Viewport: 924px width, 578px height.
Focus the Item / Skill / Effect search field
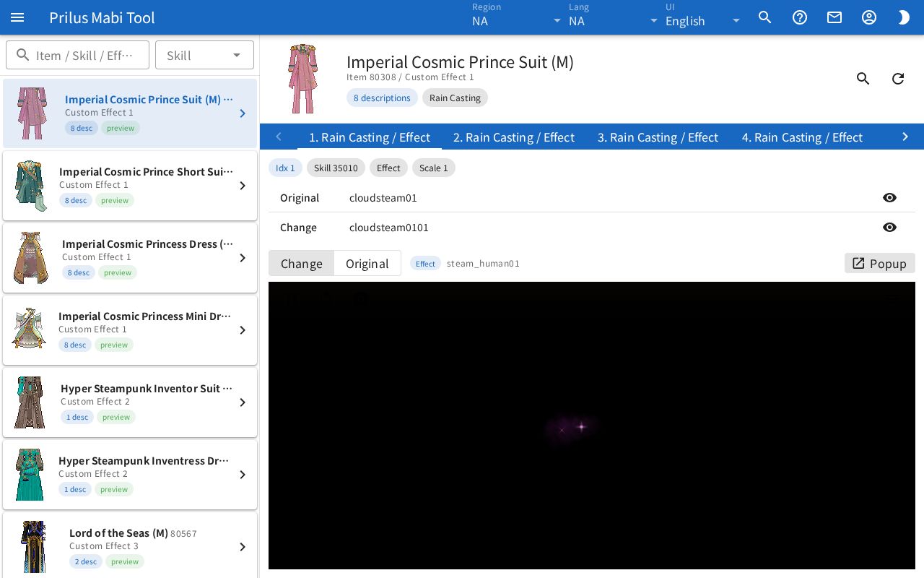[x=78, y=56]
